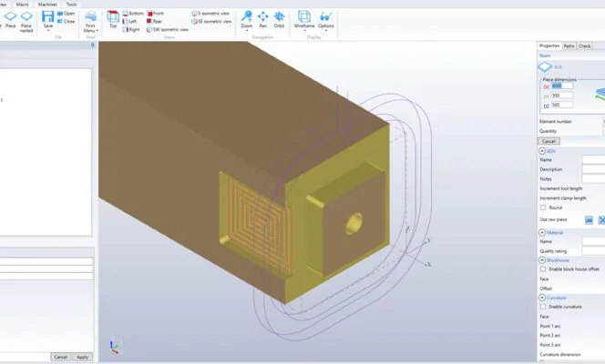Click the Save icon
605x364 pixels.
point(47,19)
